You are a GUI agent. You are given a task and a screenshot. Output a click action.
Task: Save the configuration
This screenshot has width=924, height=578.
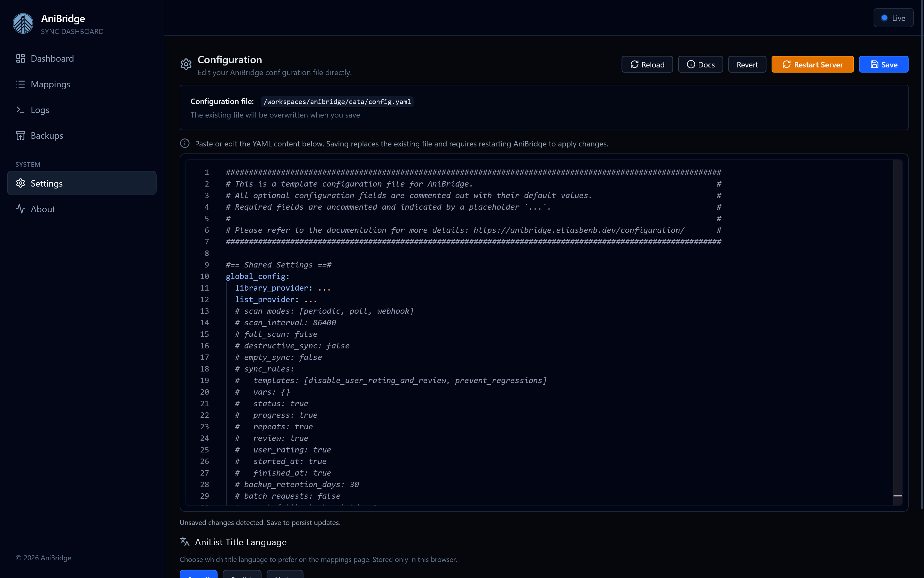coord(884,65)
